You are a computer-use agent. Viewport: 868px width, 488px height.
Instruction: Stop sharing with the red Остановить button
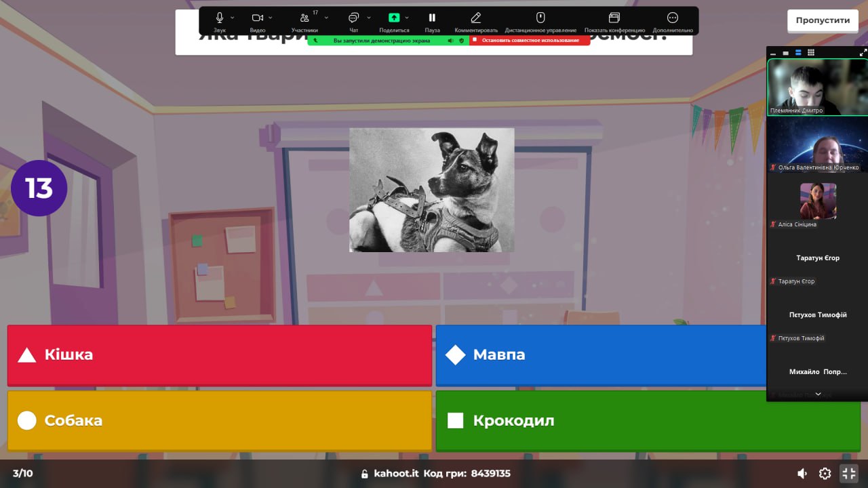tap(529, 40)
